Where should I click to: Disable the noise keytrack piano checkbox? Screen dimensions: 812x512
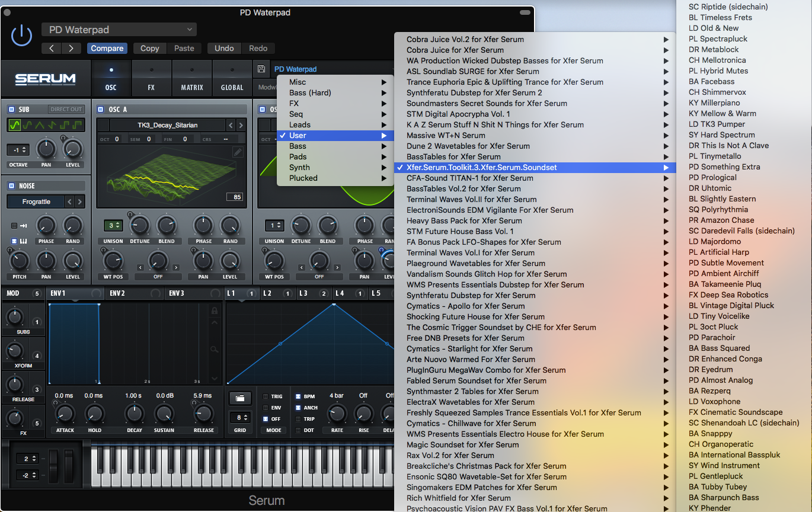tap(14, 241)
